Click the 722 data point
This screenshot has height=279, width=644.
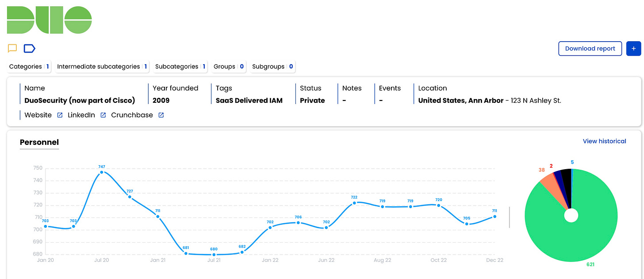coord(354,203)
